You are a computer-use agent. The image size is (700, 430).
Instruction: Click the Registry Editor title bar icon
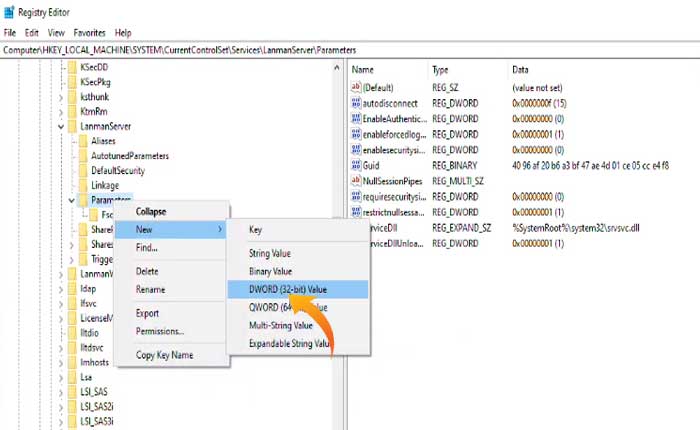[9, 12]
